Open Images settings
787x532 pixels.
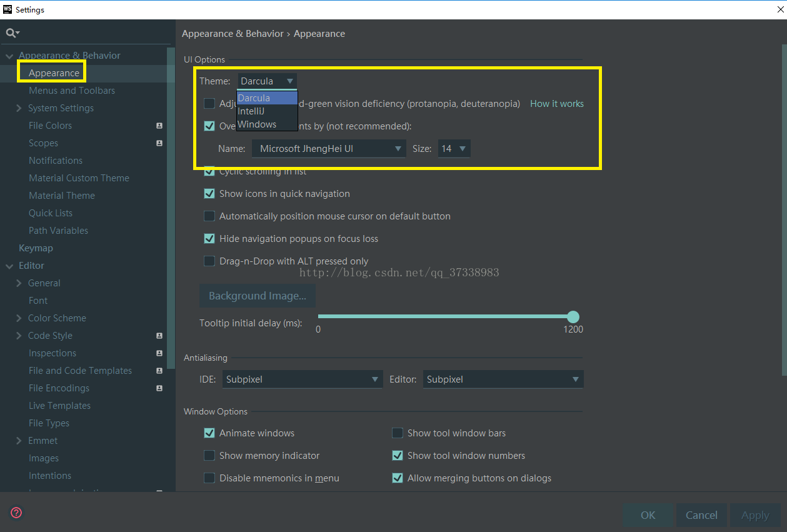pyautogui.click(x=44, y=458)
